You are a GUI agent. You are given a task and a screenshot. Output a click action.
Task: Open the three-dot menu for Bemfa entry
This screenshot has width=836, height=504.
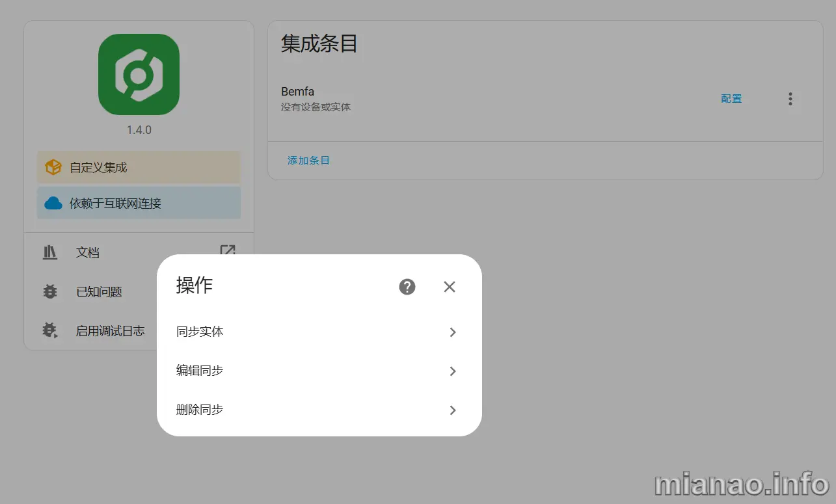point(790,99)
